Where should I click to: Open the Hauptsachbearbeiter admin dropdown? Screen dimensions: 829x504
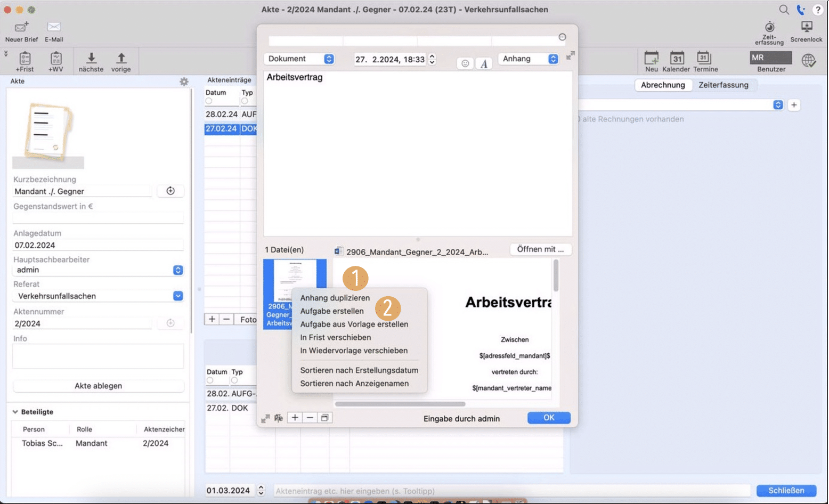click(99, 270)
